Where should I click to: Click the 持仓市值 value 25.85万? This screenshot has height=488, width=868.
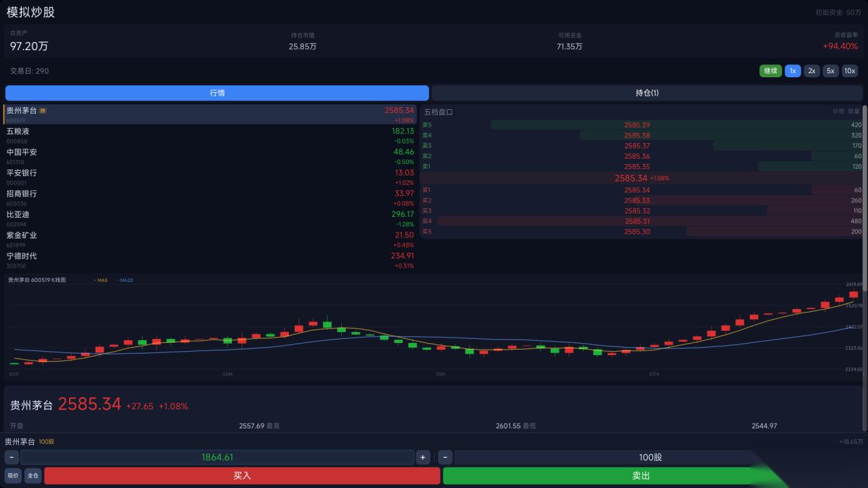pyautogui.click(x=302, y=47)
